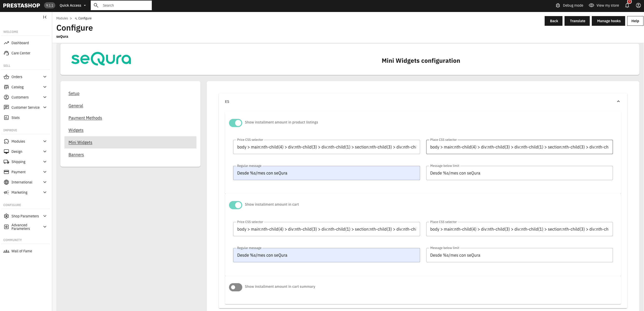Click the Manage hooks button
This screenshot has width=644, height=311.
click(608, 21)
